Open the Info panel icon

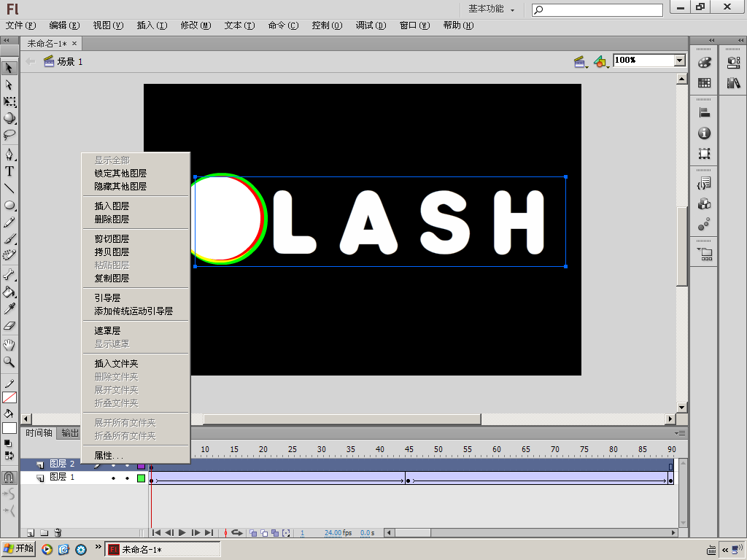click(x=704, y=133)
